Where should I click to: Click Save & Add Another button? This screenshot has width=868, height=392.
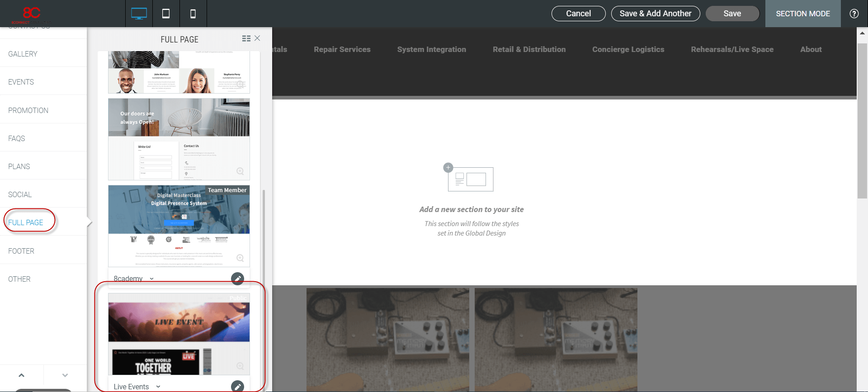tap(656, 14)
